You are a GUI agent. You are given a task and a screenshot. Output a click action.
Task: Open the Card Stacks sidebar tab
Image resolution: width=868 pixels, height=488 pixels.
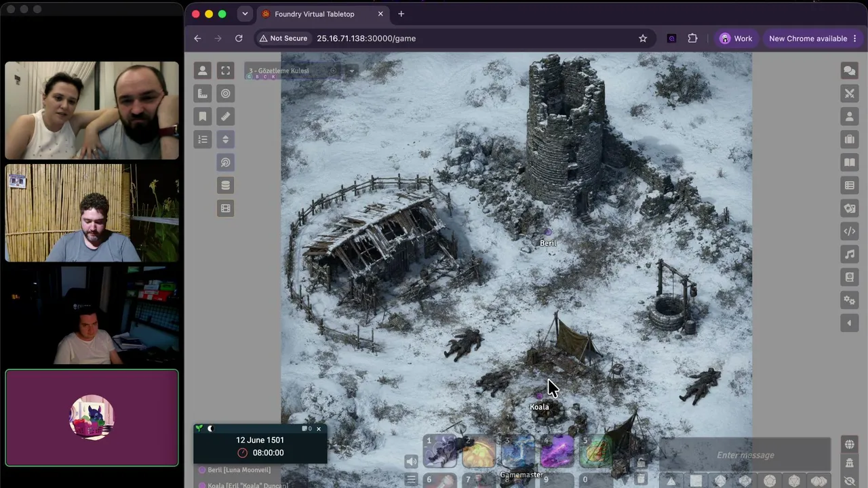click(849, 208)
